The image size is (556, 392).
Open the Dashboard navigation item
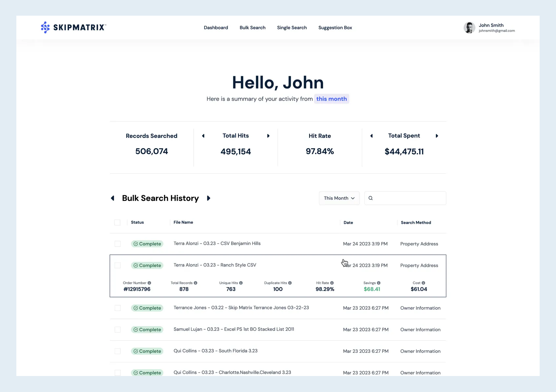(216, 27)
